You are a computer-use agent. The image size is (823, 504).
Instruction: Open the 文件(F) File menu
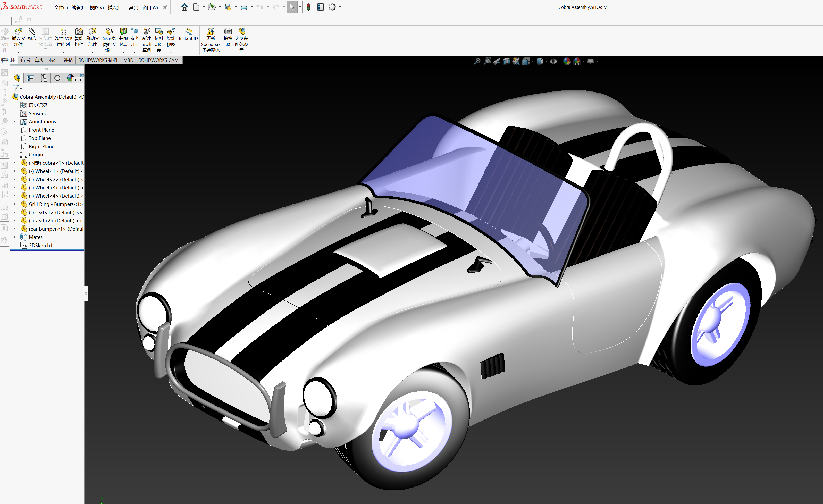pyautogui.click(x=61, y=7)
